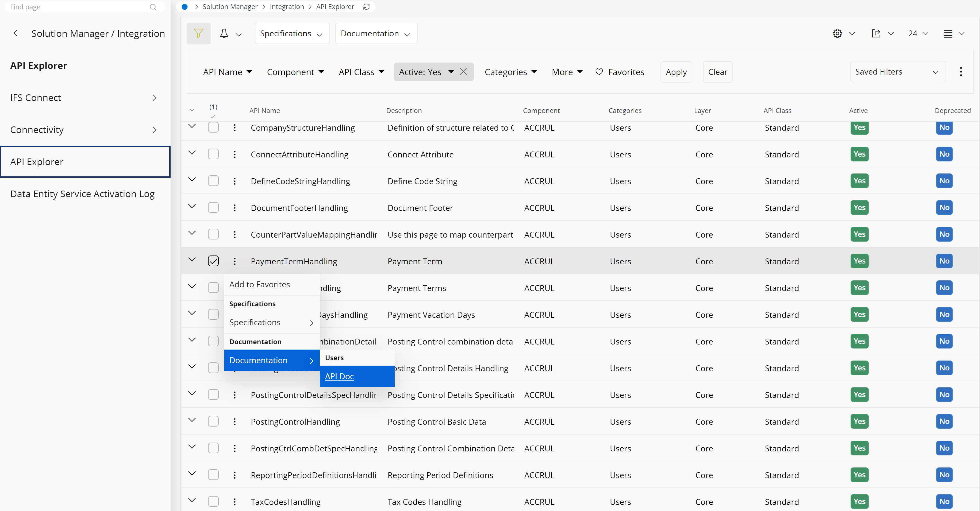Click the back arrow in sidebar

[16, 33]
